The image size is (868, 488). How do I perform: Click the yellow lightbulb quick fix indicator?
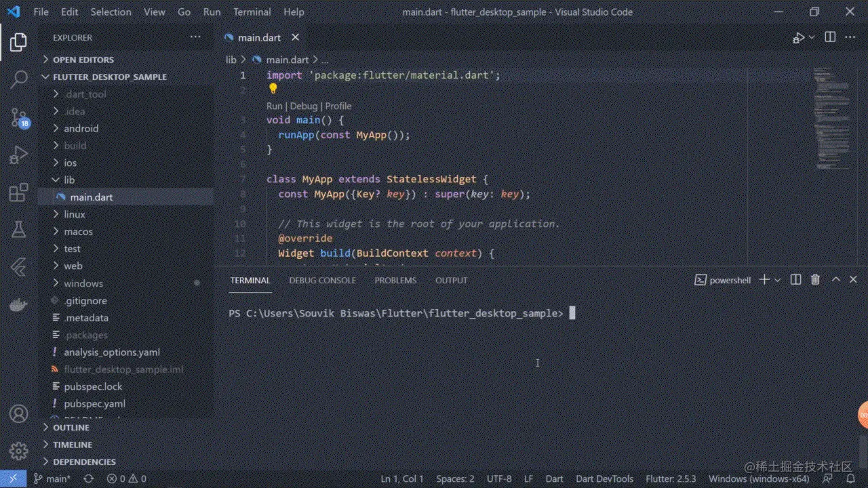(x=273, y=87)
